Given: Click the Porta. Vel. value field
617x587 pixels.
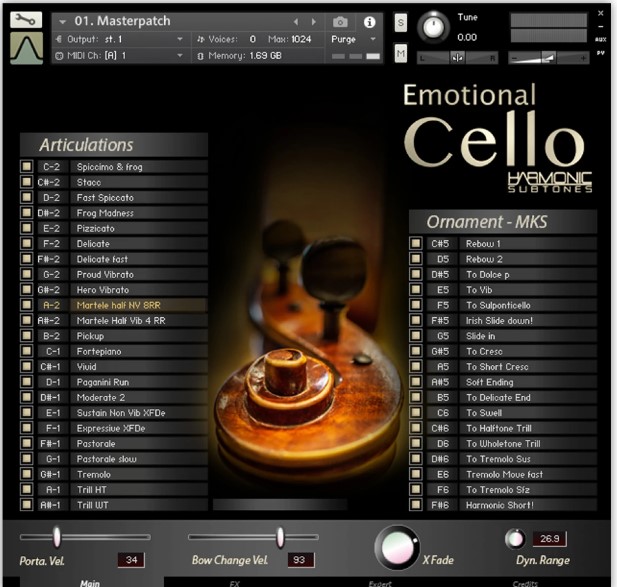Looking at the screenshot, I should point(131,560).
